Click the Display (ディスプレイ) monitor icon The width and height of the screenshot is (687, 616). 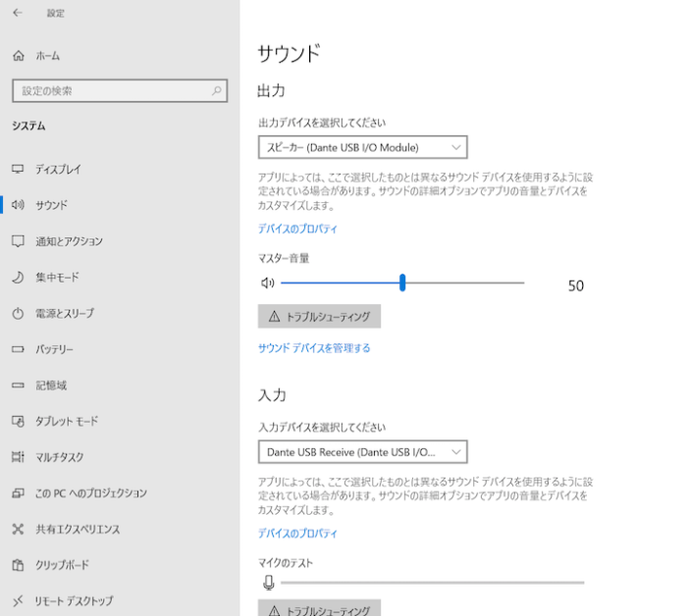(18, 169)
